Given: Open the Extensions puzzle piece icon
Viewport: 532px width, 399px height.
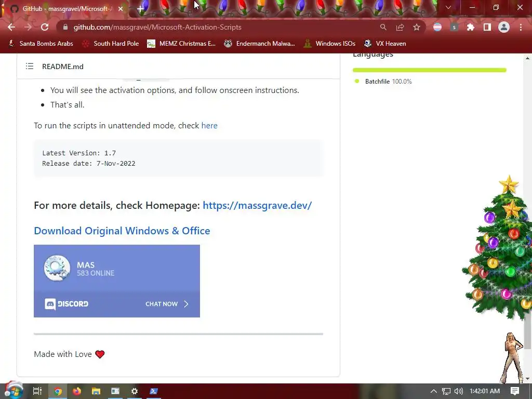Looking at the screenshot, I should click(x=470, y=27).
